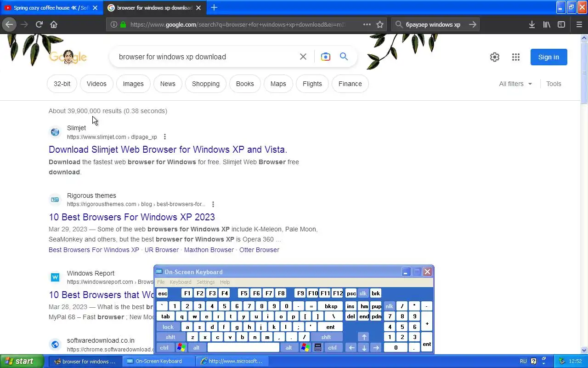This screenshot has height=368, width=588.
Task: Click bksp key on On-Screen Keyboard
Action: [x=331, y=306]
